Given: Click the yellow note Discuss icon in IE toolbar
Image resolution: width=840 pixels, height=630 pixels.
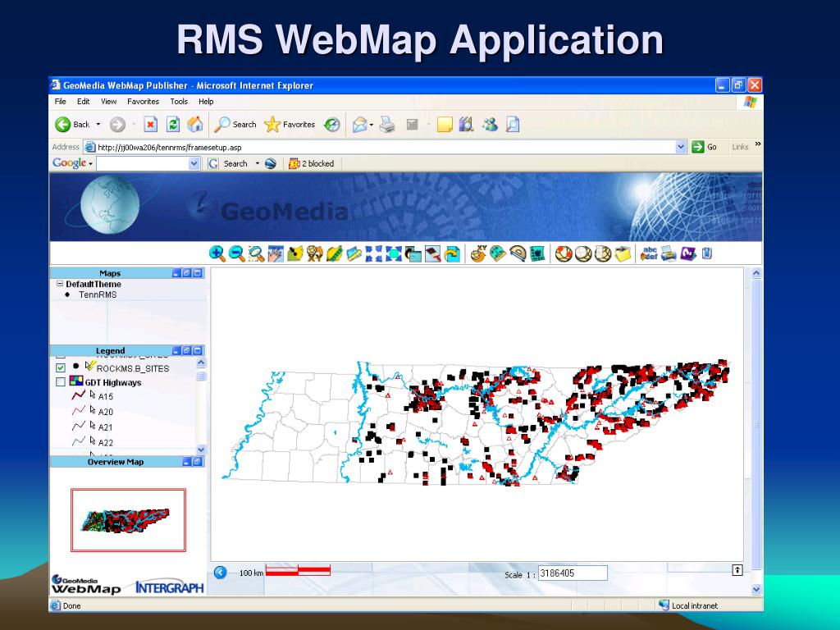Looking at the screenshot, I should 445,125.
